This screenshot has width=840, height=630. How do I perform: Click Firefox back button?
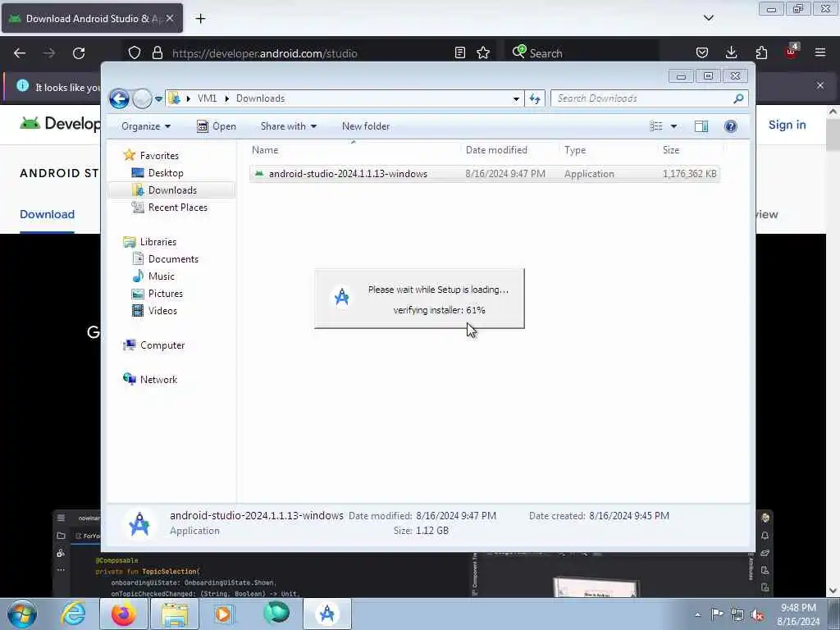tap(20, 53)
